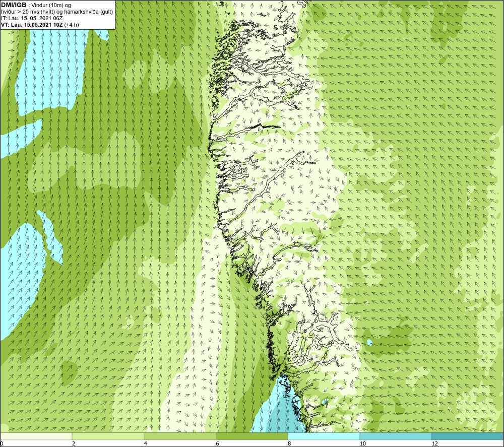Click the 0–2 m/s palest legend swatch

click(36, 436)
